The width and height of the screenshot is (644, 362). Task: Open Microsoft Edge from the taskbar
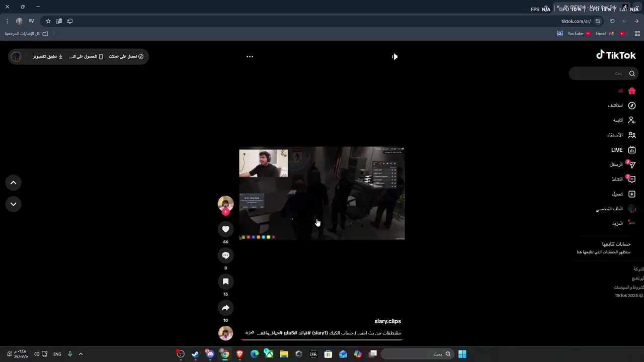coord(255,354)
